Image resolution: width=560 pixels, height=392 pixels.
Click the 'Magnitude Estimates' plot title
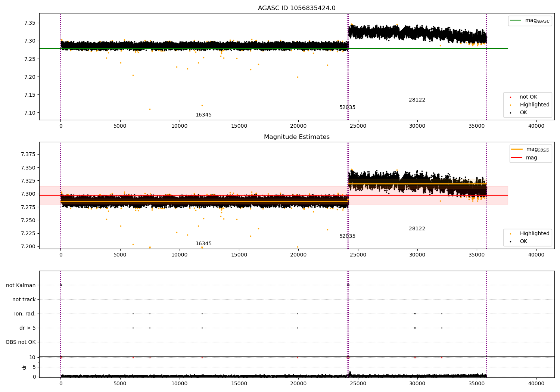click(296, 137)
